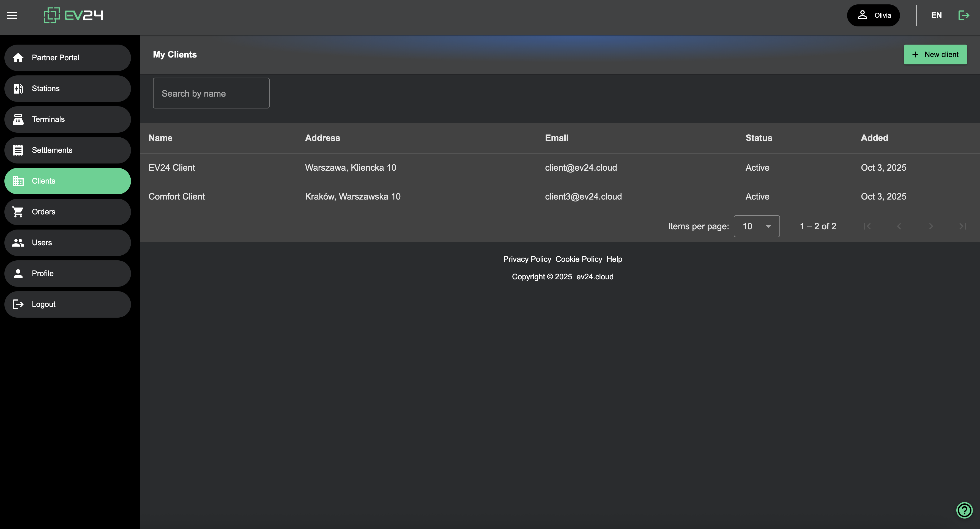Click the Orders shopping cart icon

pyautogui.click(x=18, y=212)
